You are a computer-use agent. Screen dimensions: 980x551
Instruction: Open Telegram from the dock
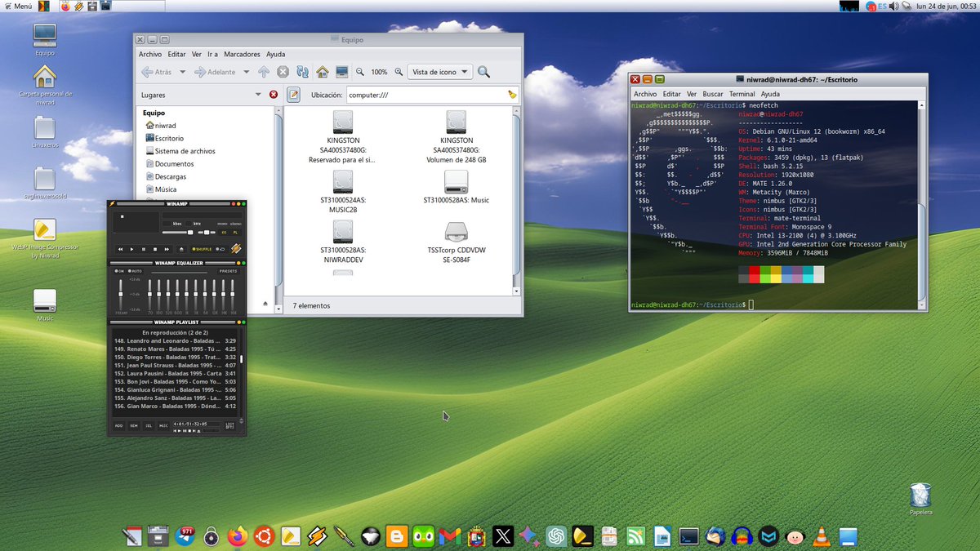tap(185, 536)
